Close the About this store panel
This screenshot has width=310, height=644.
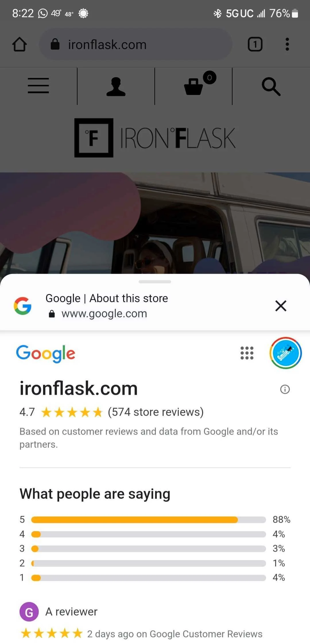tap(281, 306)
